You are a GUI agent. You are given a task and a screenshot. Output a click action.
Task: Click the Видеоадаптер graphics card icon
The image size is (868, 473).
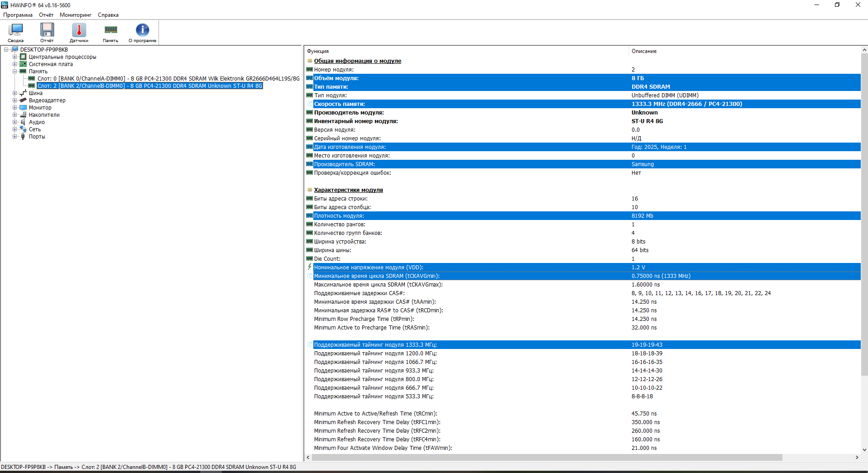click(x=23, y=100)
